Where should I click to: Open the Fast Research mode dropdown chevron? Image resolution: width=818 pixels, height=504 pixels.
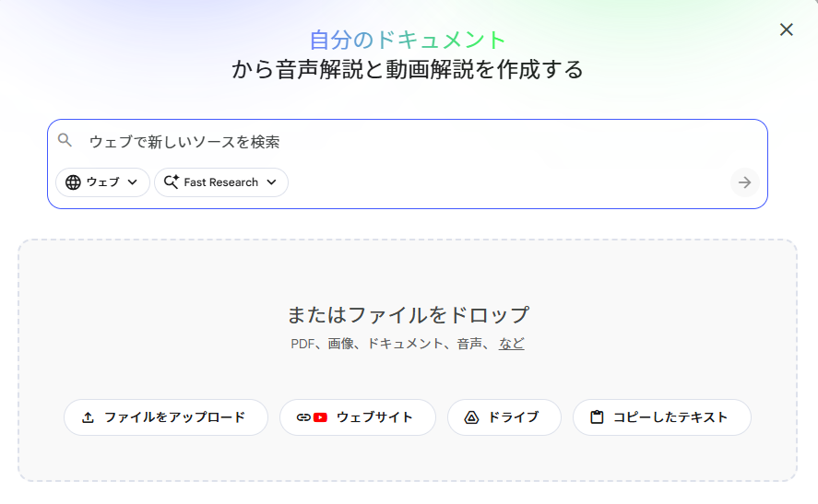pos(271,182)
